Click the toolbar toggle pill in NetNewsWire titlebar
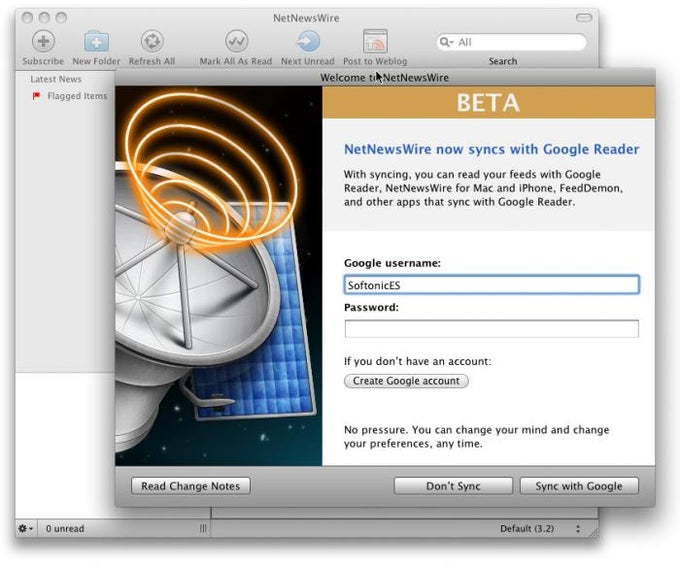 (x=584, y=17)
